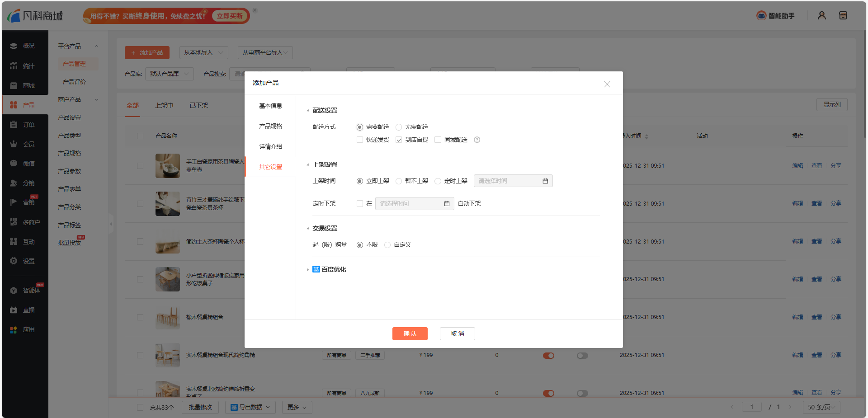Viewport: 868px width, 418px height.
Task: Click the 定时下架 time input field
Action: click(409, 204)
